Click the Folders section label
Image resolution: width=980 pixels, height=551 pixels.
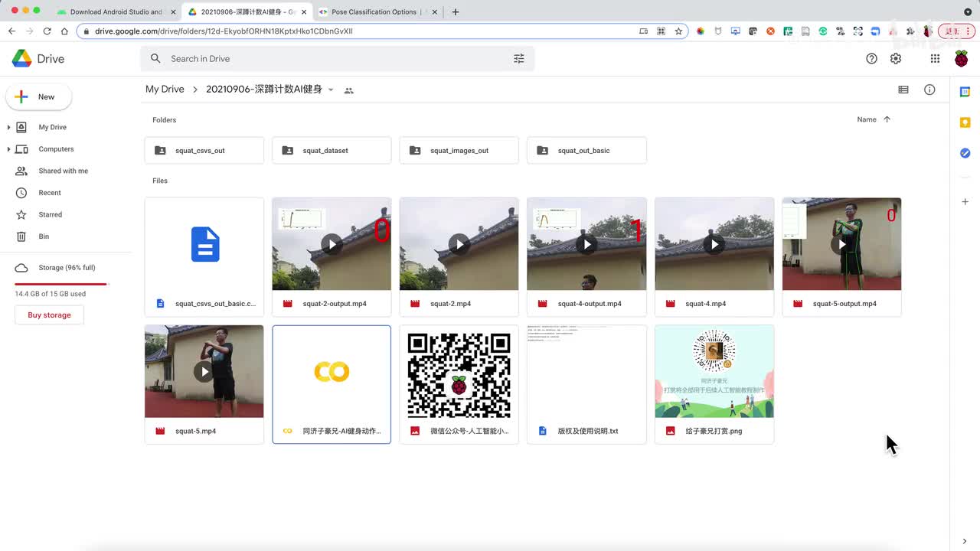[164, 120]
